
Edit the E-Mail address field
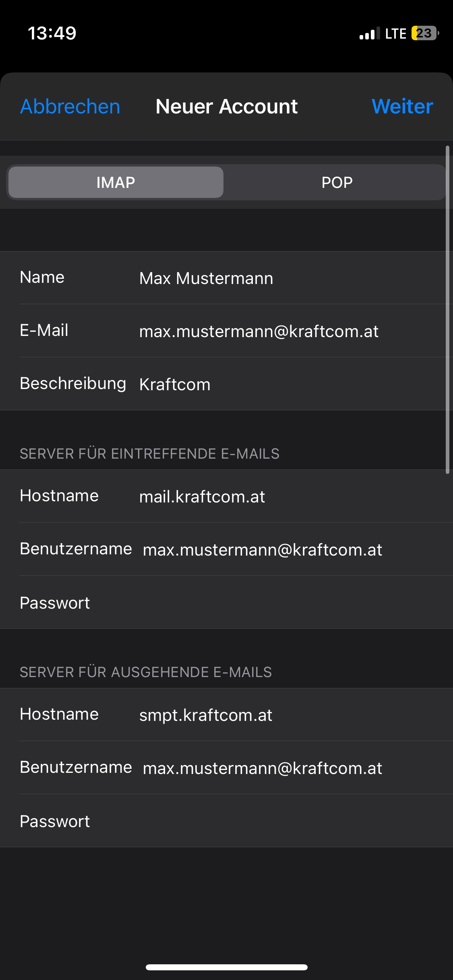tap(226, 331)
